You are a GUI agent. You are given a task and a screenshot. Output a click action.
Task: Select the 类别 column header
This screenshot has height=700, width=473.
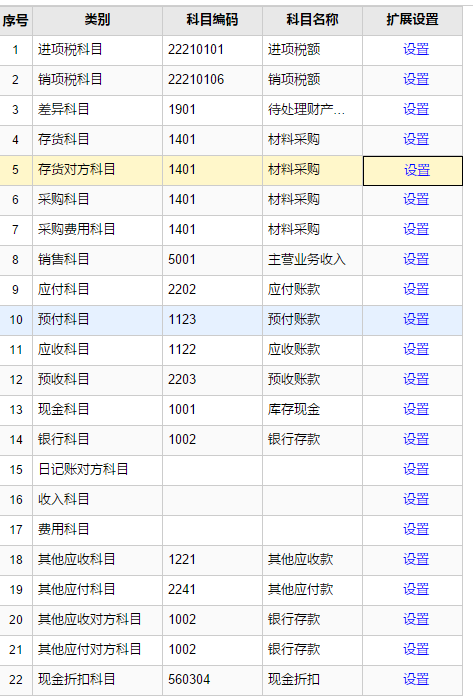tap(97, 20)
